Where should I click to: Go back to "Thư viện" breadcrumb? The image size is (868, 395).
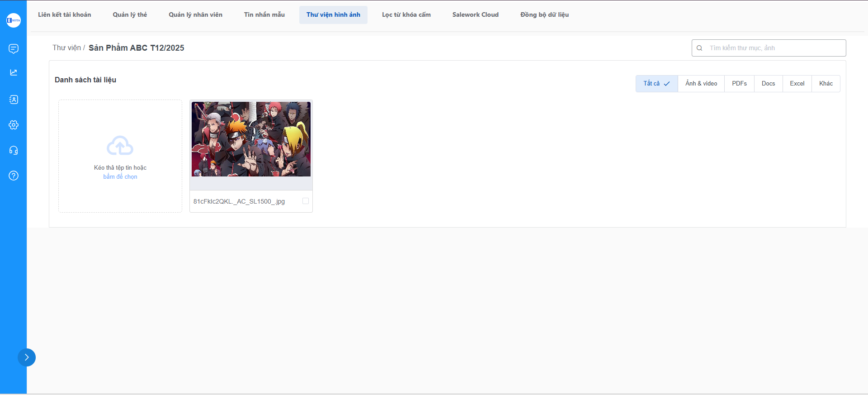point(66,48)
